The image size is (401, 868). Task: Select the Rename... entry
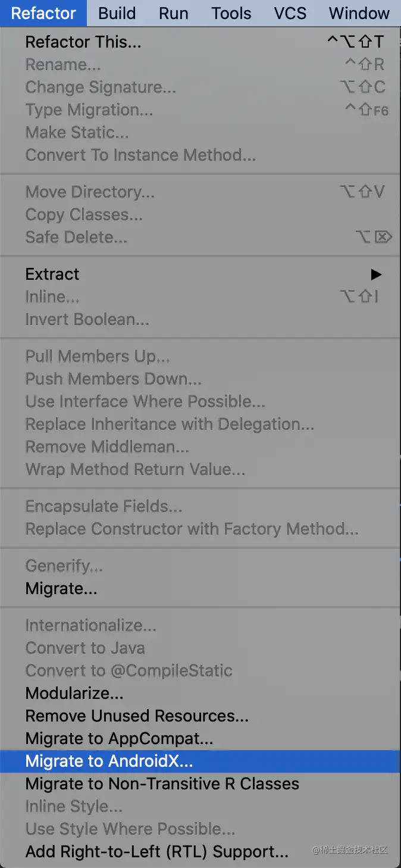tap(200, 64)
